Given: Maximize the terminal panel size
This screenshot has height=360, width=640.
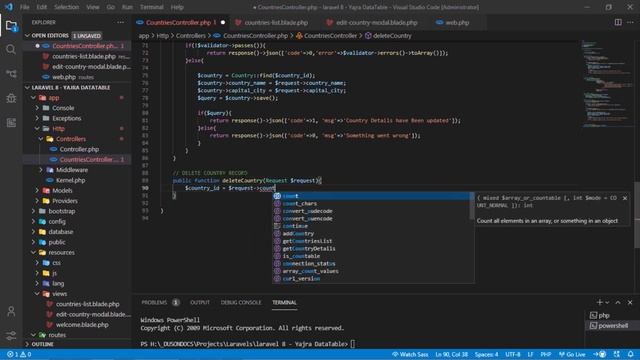Looking at the screenshot, I should point(618,302).
